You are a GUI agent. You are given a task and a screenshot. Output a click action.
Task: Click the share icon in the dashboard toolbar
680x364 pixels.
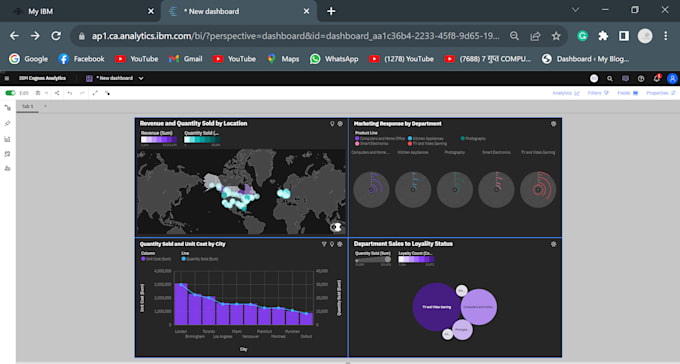pos(57,93)
